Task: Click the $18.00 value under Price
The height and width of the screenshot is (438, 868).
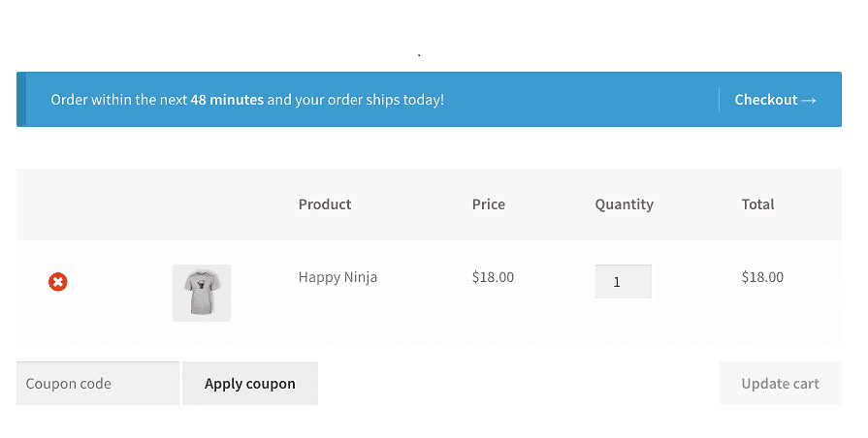Action: [493, 277]
